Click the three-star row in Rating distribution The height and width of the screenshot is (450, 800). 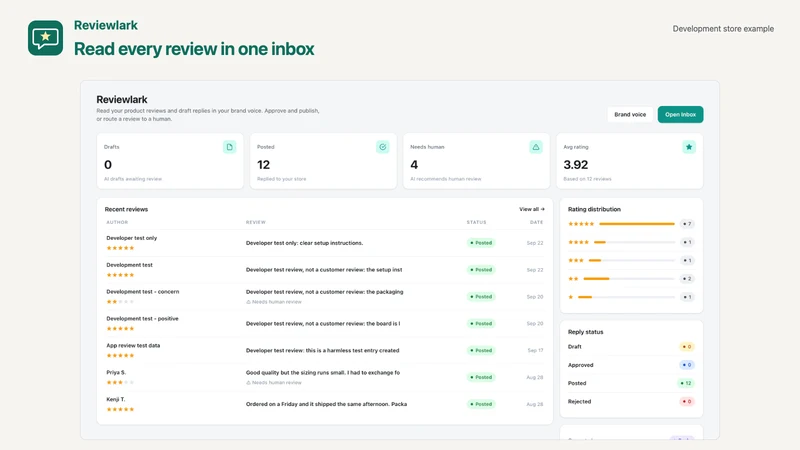tap(631, 260)
